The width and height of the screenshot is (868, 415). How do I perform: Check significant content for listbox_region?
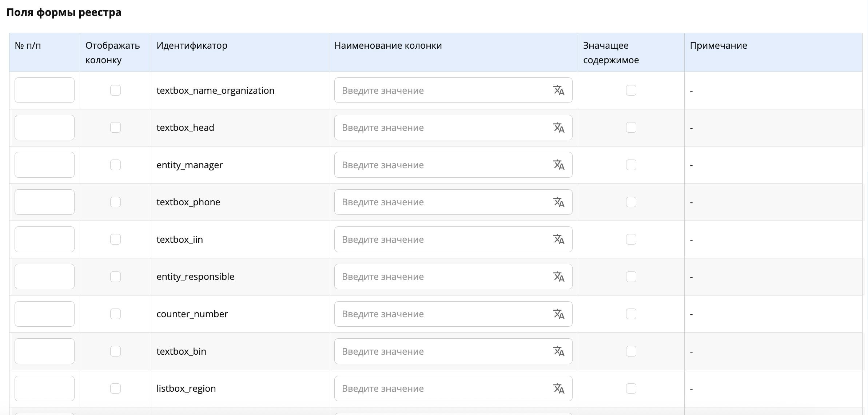[631, 388]
